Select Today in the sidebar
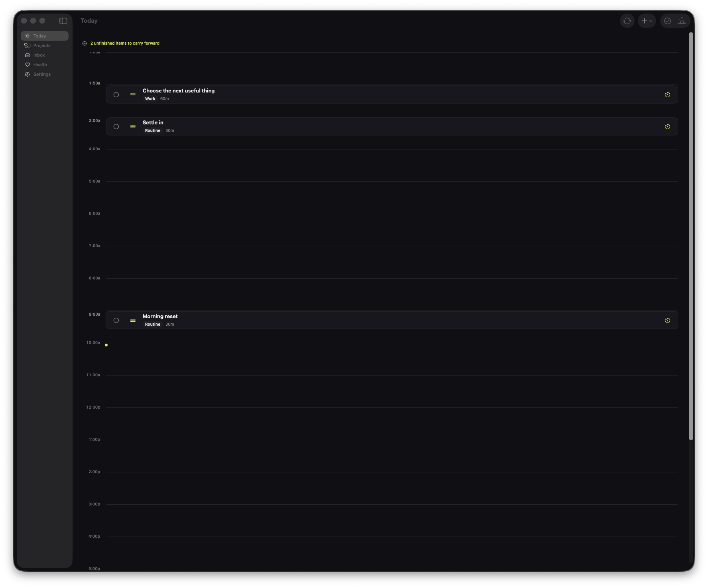Screen dimensions: 708x588 tap(45, 36)
